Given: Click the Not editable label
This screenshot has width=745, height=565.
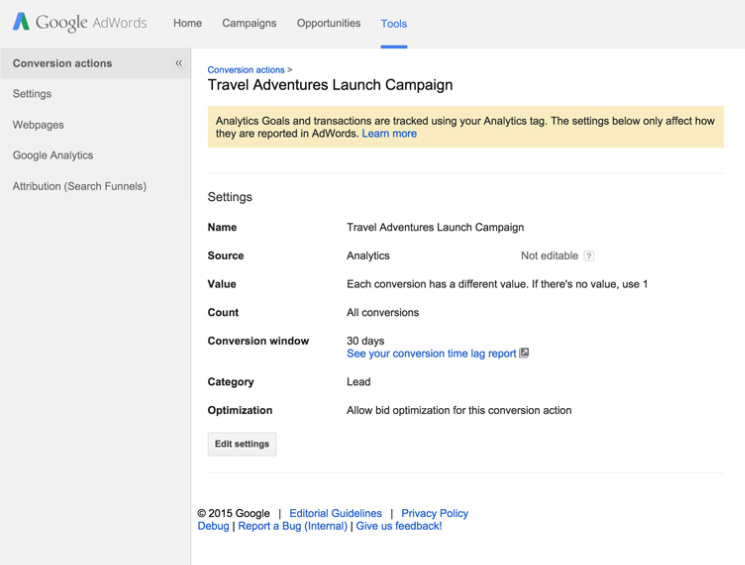Looking at the screenshot, I should tap(549, 256).
